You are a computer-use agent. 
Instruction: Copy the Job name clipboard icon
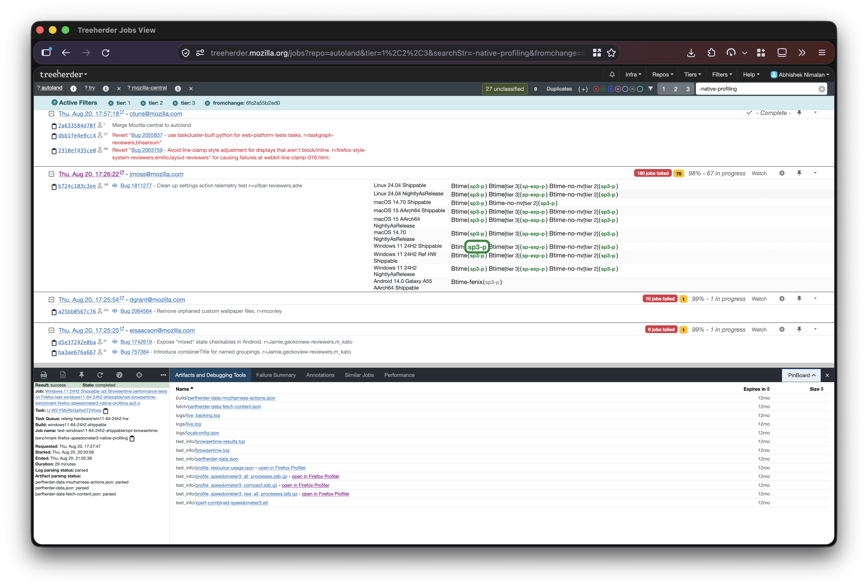(x=132, y=438)
